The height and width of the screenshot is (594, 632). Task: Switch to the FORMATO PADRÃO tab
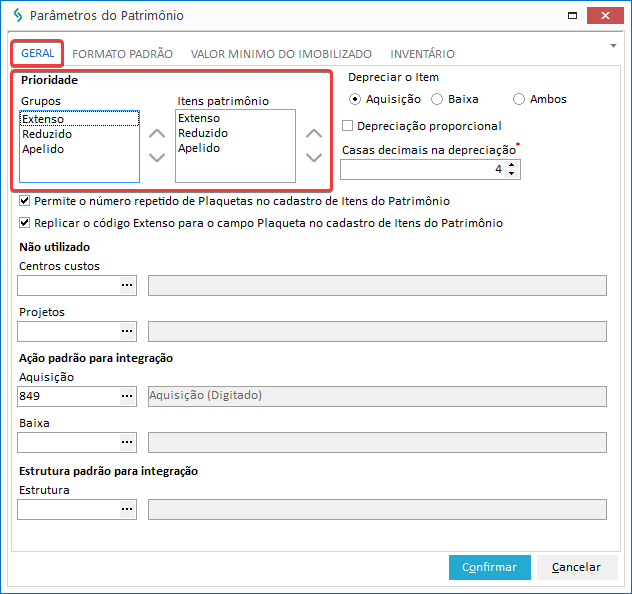tap(122, 54)
